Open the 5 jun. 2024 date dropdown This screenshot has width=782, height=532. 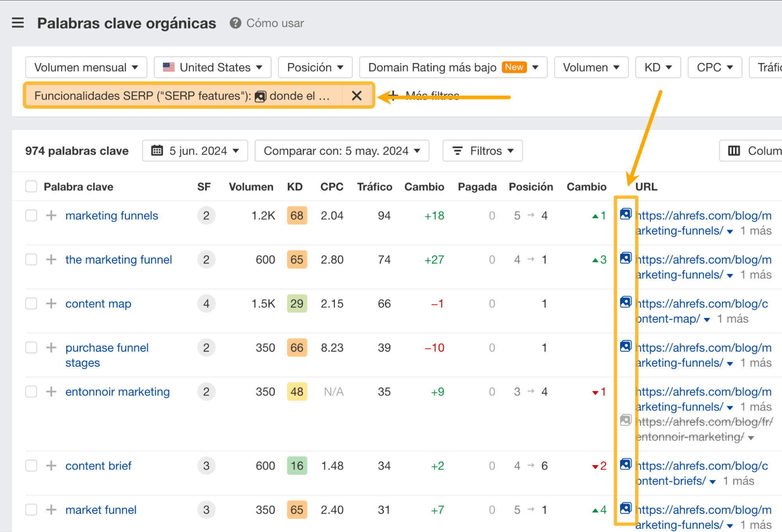click(x=195, y=150)
